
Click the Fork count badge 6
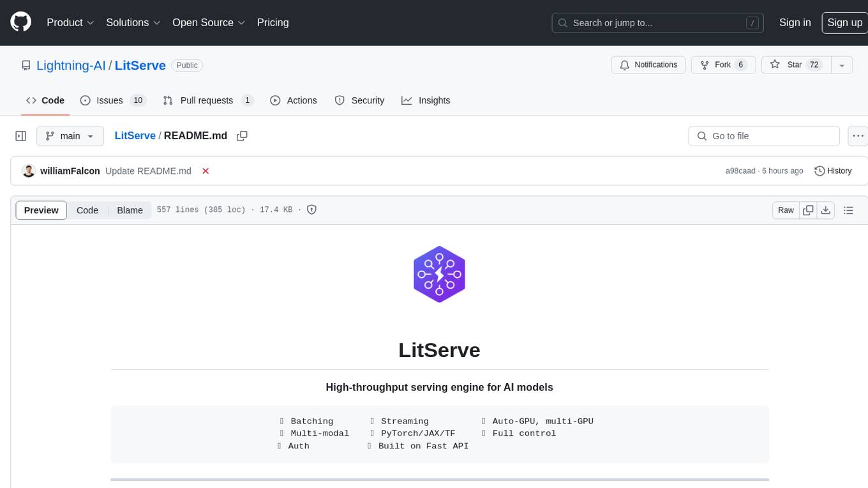pos(741,65)
